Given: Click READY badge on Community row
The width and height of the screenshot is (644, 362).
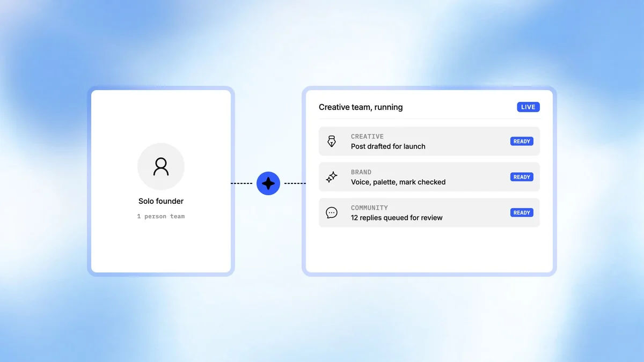Looking at the screenshot, I should (x=522, y=212).
